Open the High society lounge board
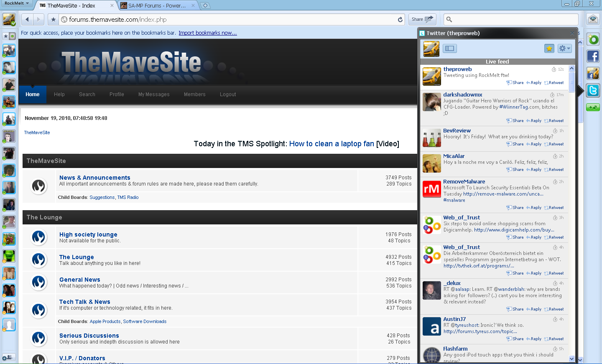Viewport: 602px width, 364px height. [88, 234]
